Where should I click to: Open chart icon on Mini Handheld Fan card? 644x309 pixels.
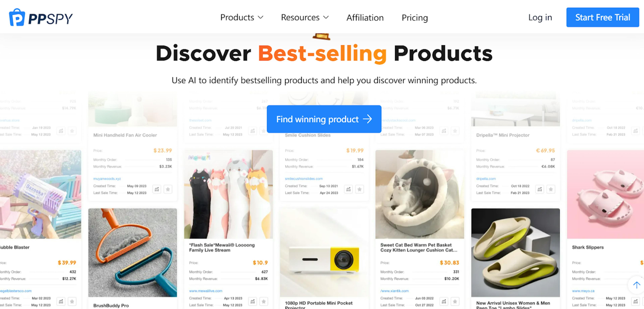[x=157, y=189]
